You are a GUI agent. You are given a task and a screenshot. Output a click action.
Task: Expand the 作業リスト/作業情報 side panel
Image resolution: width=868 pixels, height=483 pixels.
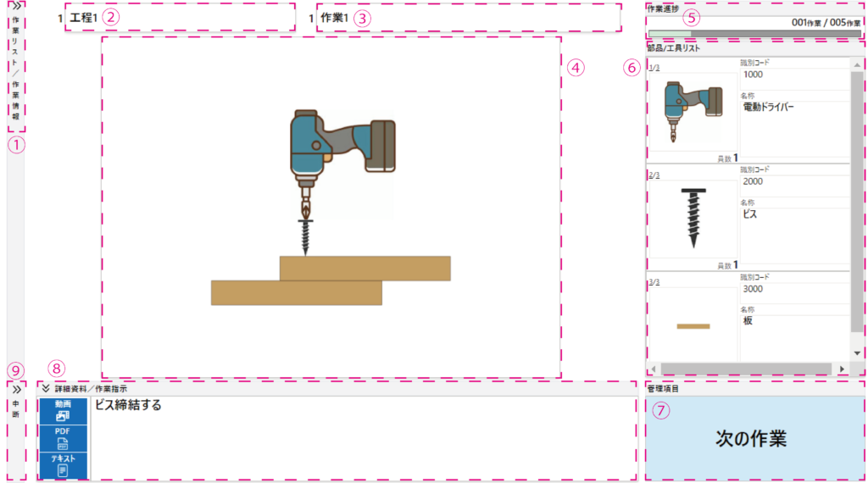[16, 5]
